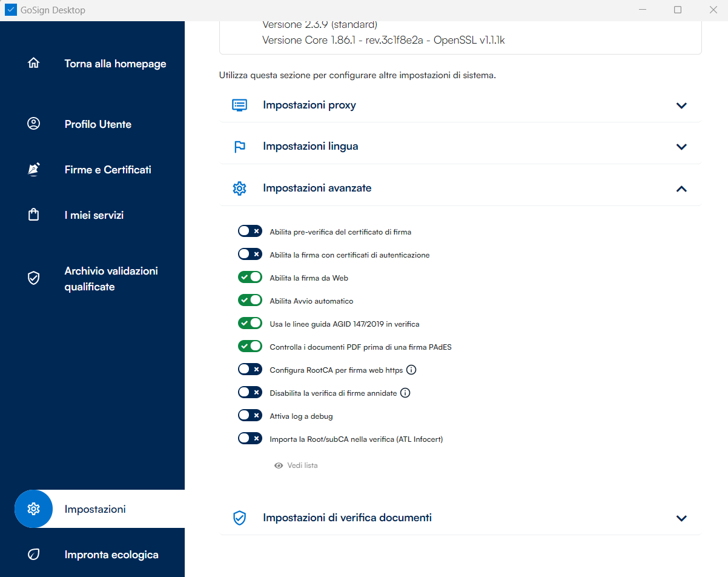Turn on the Attiva log a debug toggle

pyautogui.click(x=250, y=416)
